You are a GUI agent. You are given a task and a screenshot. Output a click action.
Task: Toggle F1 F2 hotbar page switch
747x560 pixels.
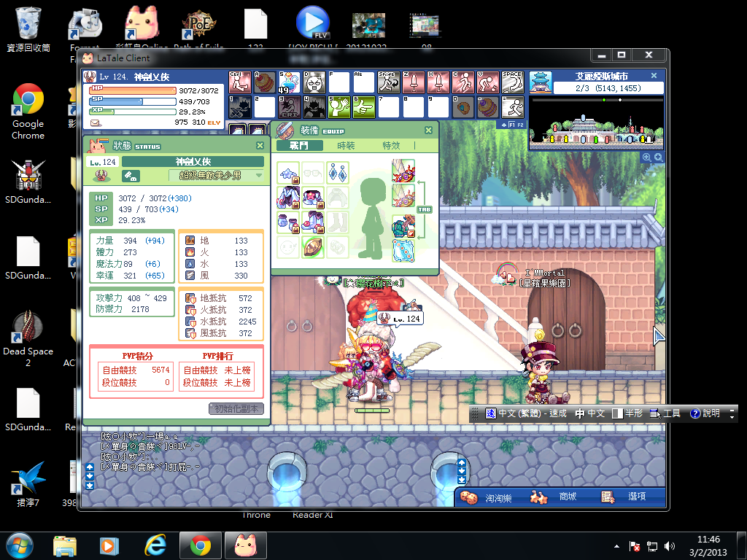point(511,125)
